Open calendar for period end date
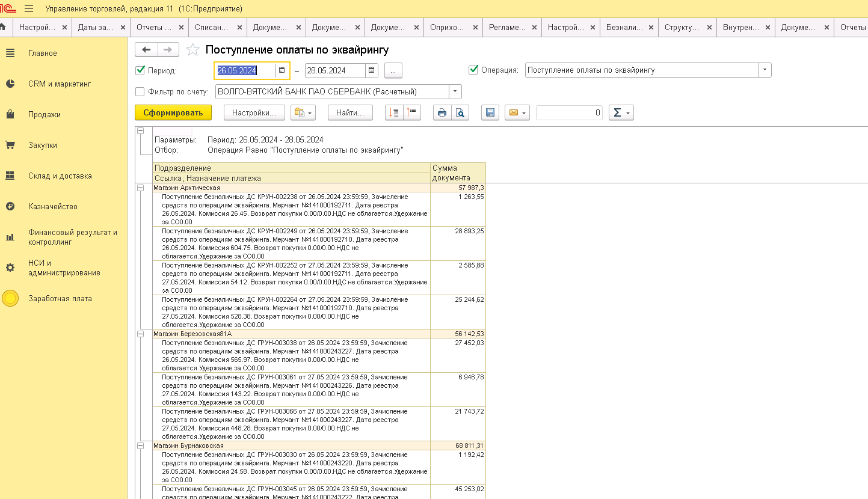The height and width of the screenshot is (499, 868). [x=372, y=70]
